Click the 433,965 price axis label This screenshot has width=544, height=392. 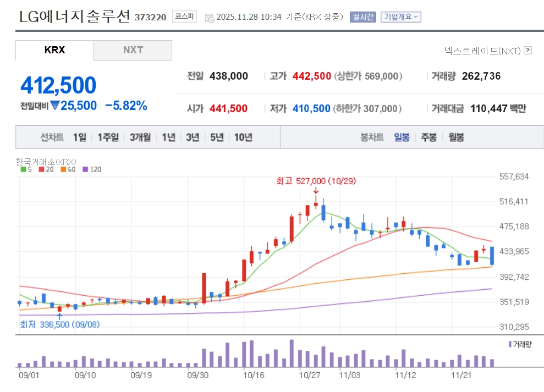tap(514, 251)
